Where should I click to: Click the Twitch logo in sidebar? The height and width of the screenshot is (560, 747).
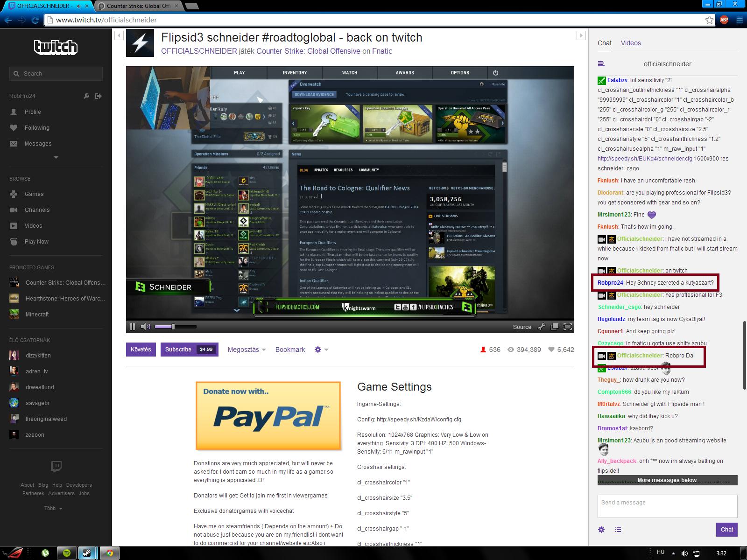coord(56,47)
